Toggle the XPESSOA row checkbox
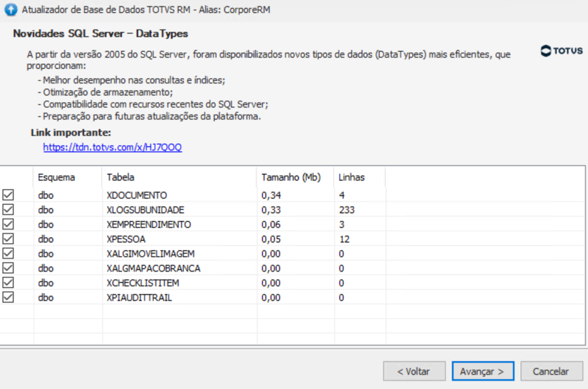 coord(8,238)
